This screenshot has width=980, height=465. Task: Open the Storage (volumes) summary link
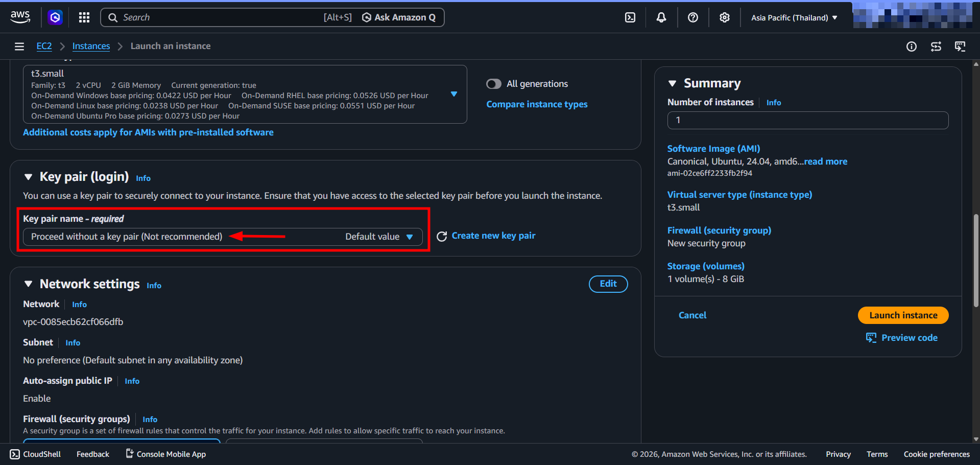(706, 266)
